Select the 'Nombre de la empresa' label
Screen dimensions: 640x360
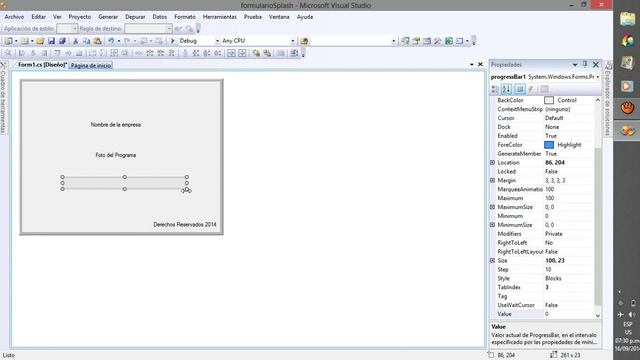pos(116,125)
